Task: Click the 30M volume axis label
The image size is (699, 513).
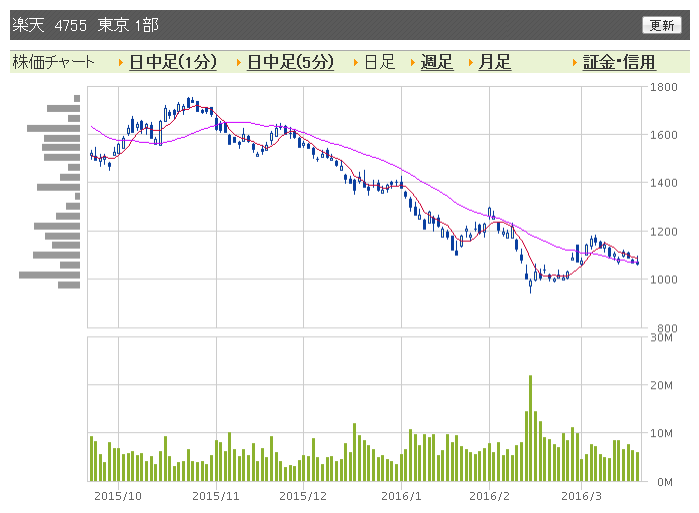Action: pos(661,338)
